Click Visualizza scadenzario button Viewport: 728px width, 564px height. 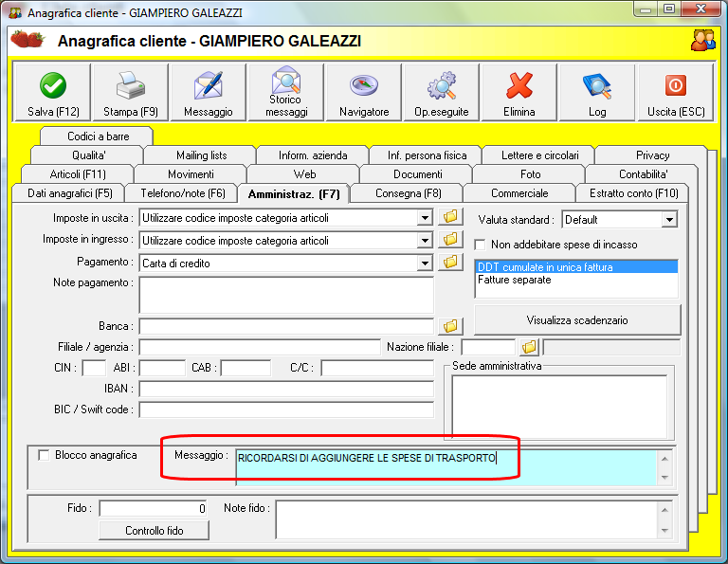577,319
